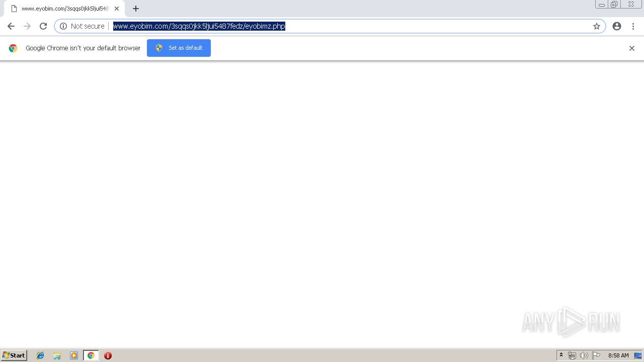Open the Not secure site info icon

pyautogui.click(x=63, y=26)
